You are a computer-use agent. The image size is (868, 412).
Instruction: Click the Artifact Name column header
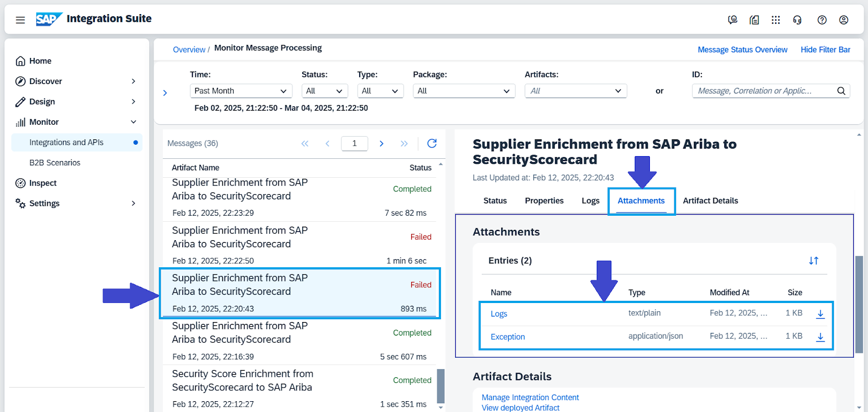pos(195,168)
